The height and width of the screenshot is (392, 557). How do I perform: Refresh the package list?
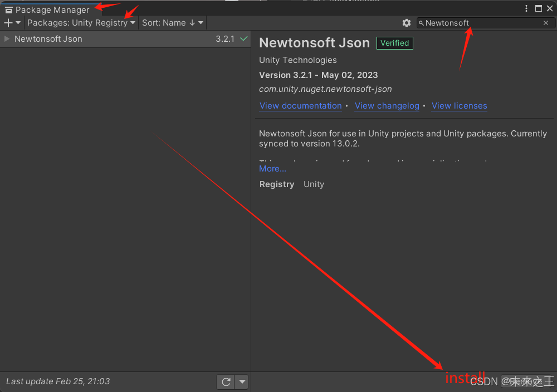point(226,382)
